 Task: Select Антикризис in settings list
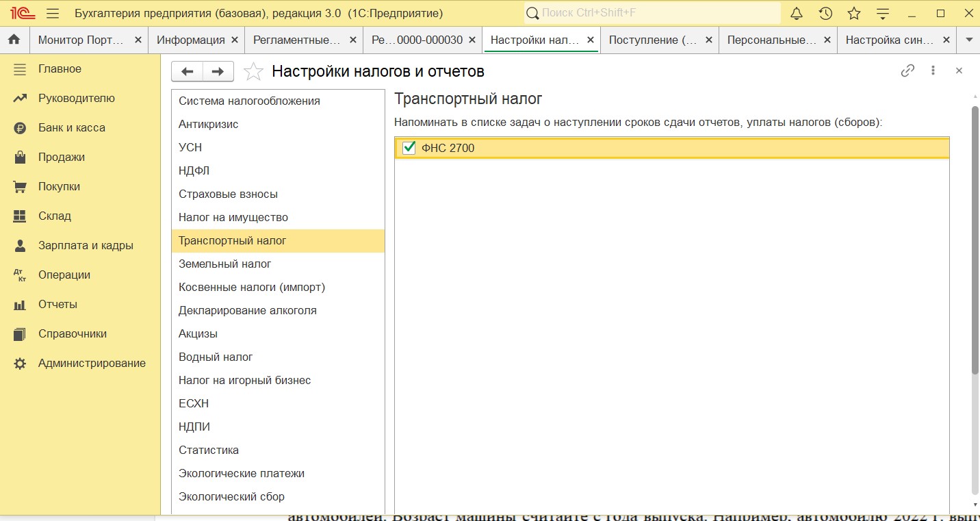coord(278,124)
